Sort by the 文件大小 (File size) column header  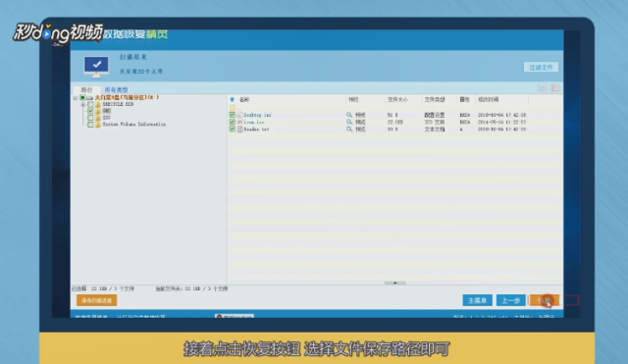[x=397, y=99]
